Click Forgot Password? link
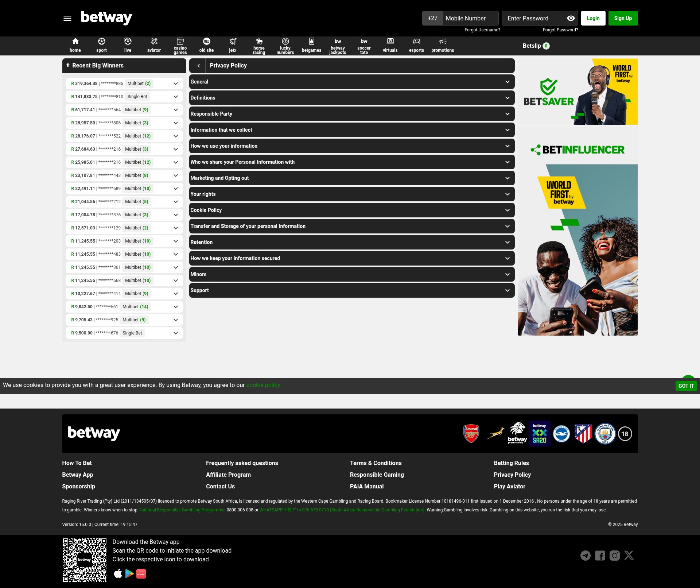 pyautogui.click(x=560, y=30)
